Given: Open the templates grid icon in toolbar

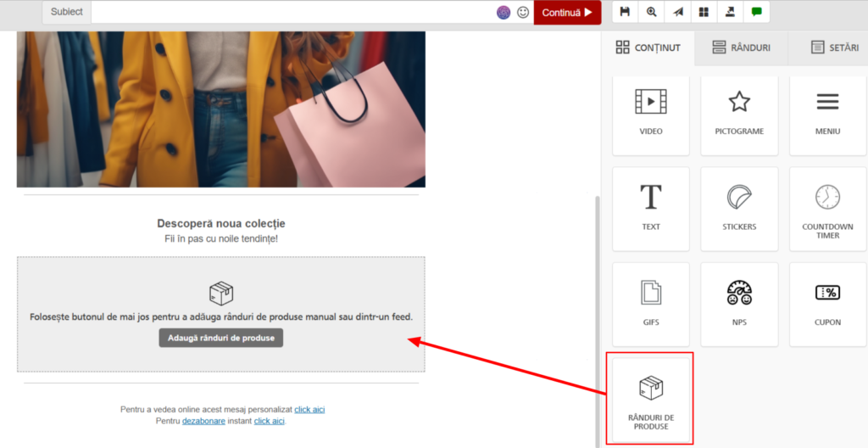Looking at the screenshot, I should point(703,12).
